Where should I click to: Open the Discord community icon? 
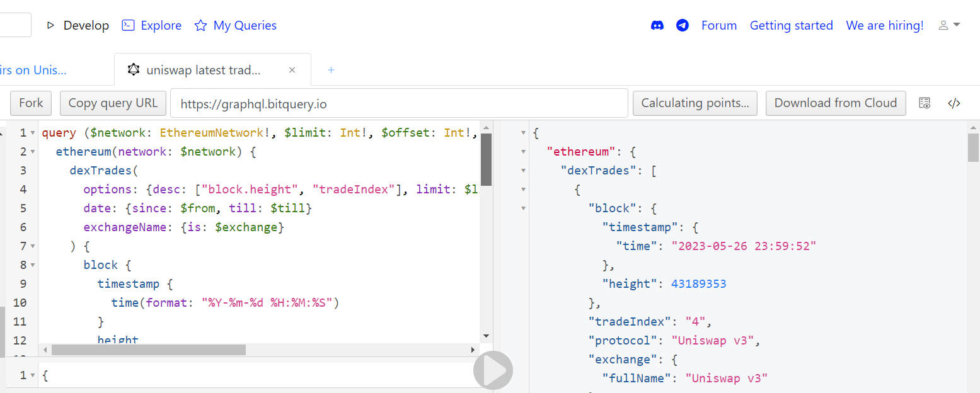coord(657,26)
